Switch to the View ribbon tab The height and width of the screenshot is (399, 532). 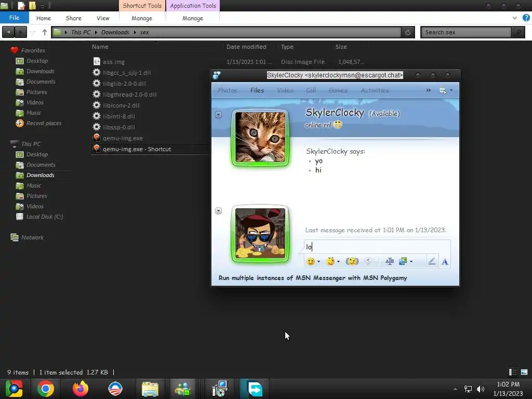coord(103,18)
